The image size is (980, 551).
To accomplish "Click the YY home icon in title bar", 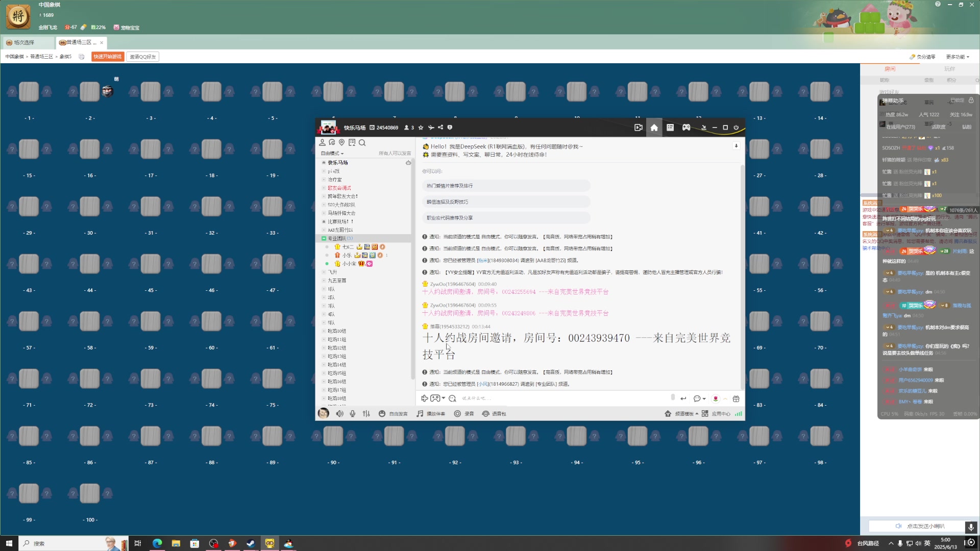I will pos(654,128).
